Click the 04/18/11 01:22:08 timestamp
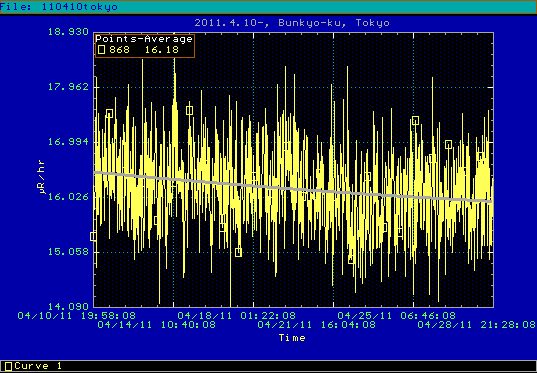 [237, 315]
